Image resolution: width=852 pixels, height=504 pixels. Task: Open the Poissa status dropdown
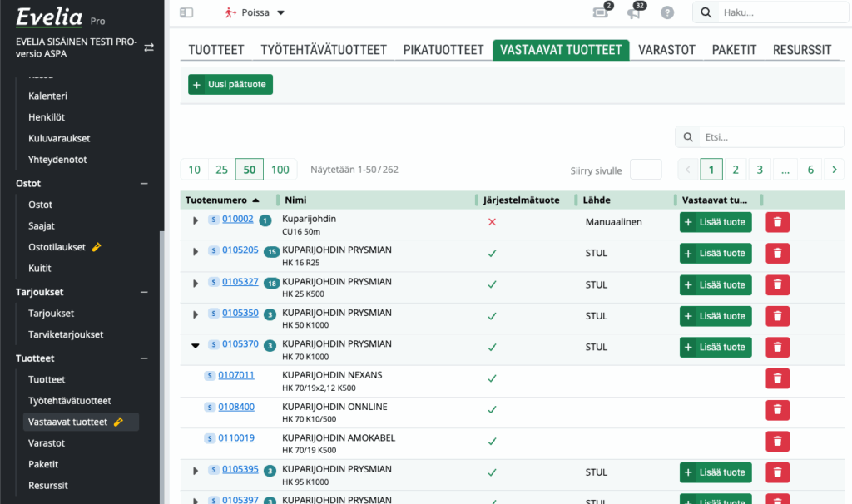click(255, 12)
